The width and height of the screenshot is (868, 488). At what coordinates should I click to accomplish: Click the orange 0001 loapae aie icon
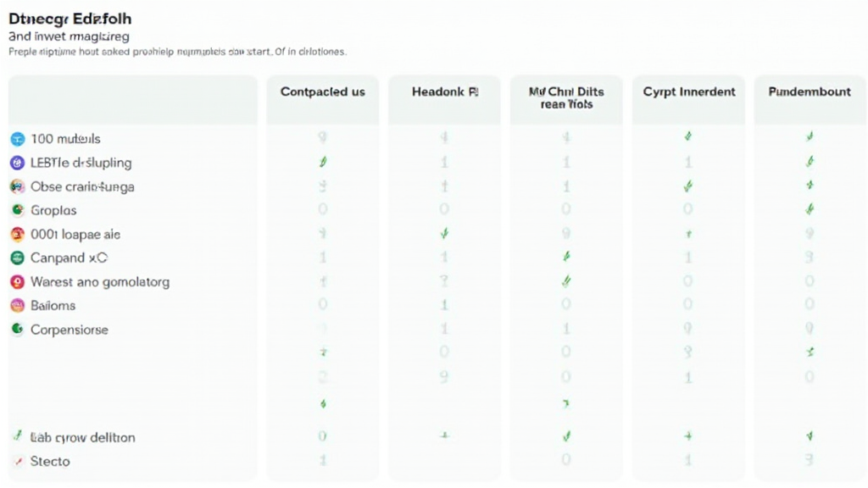click(17, 234)
